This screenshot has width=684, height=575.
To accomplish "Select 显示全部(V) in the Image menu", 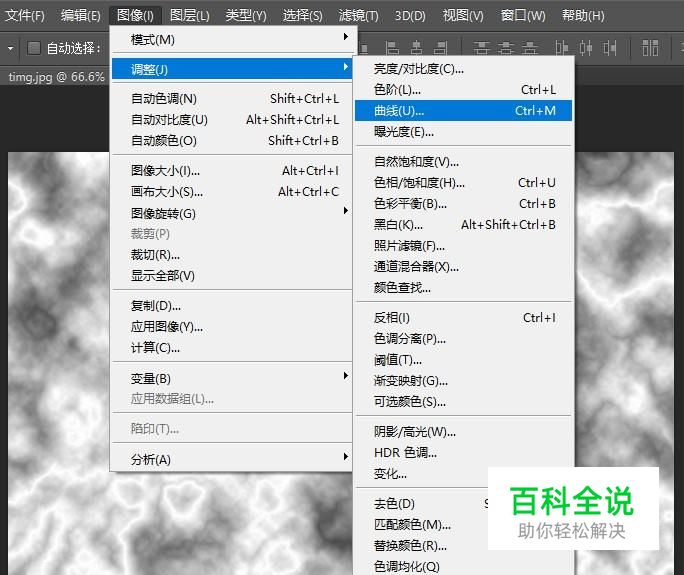I will pyautogui.click(x=232, y=275).
